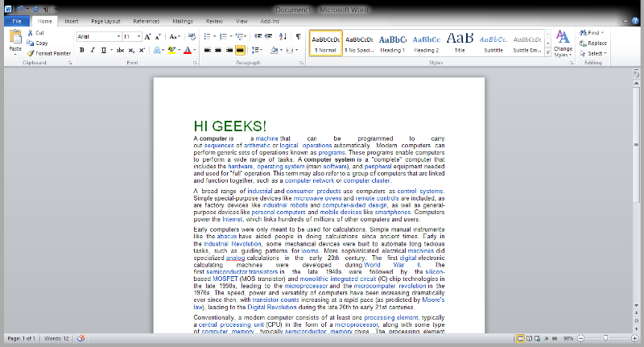Zoom out with the minus button
644x347 pixels.
click(580, 338)
